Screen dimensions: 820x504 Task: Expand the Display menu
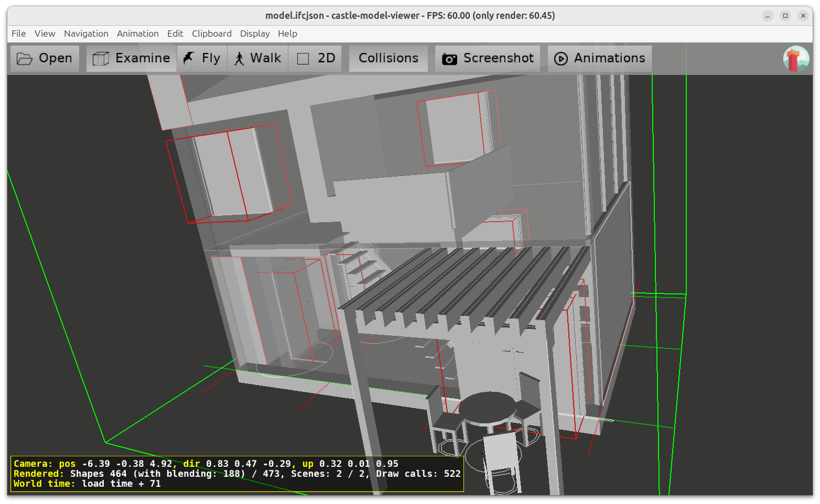pyautogui.click(x=255, y=34)
